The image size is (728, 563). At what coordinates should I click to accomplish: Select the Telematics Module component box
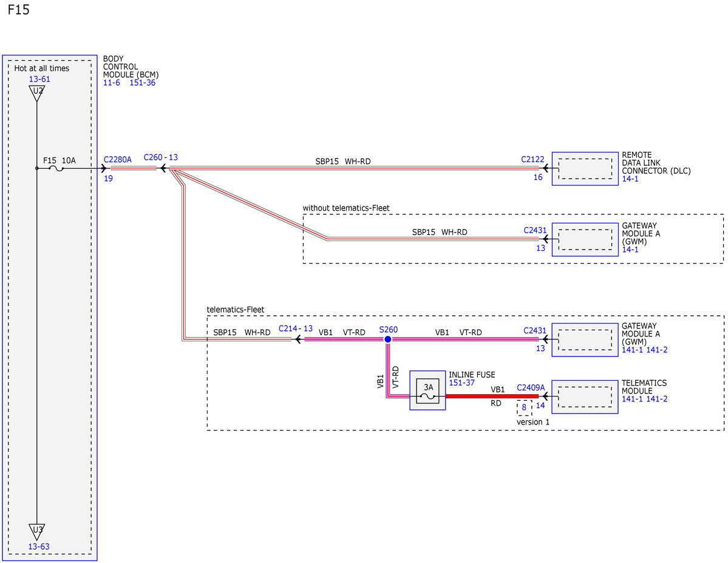[585, 397]
